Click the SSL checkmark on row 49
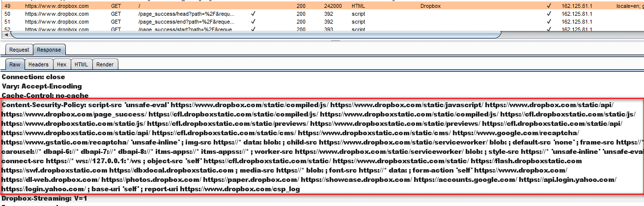 [x=549, y=6]
